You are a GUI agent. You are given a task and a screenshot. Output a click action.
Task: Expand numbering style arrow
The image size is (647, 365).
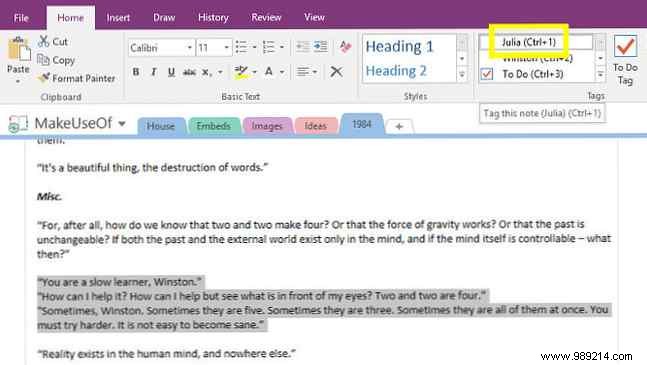[x=282, y=47]
